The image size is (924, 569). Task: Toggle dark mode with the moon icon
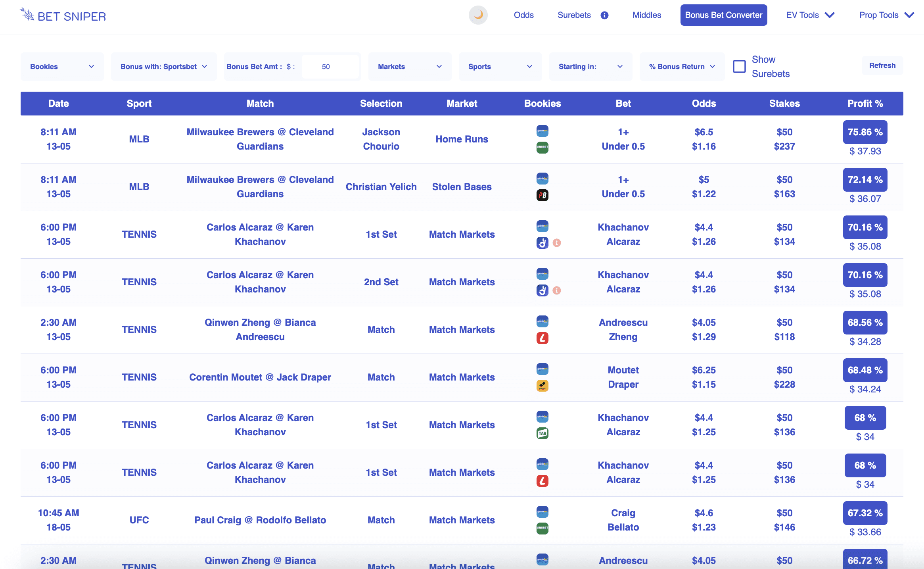[x=478, y=15]
